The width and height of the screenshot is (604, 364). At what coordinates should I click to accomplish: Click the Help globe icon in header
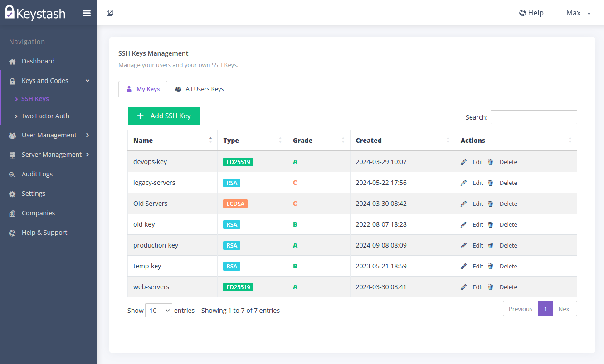[x=522, y=13]
